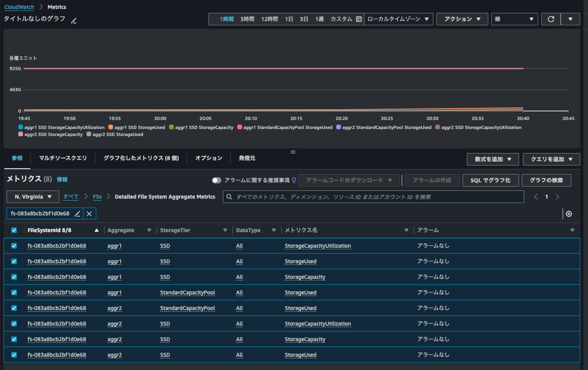Open the refresh options dropdown arrow
Screen dimensions: 588x370
point(570,19)
